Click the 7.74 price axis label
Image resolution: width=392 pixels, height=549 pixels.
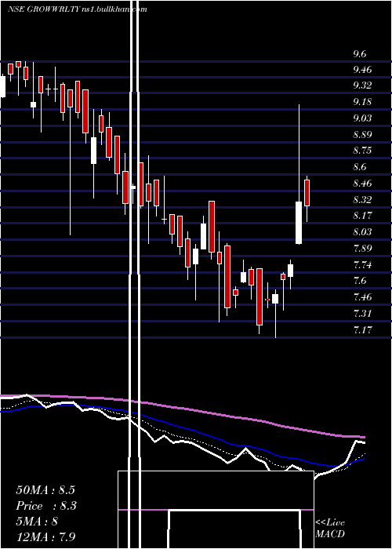pos(362,265)
